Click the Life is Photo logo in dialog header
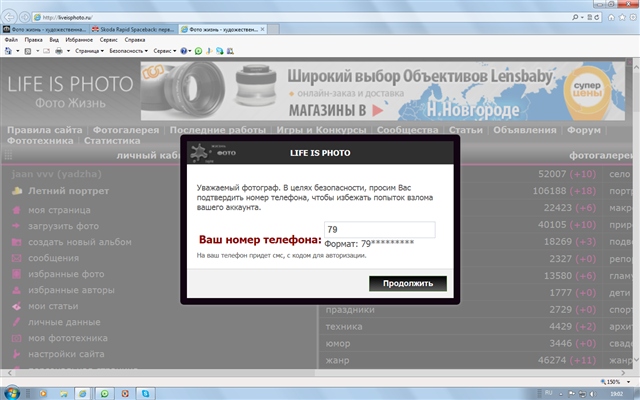 206,150
